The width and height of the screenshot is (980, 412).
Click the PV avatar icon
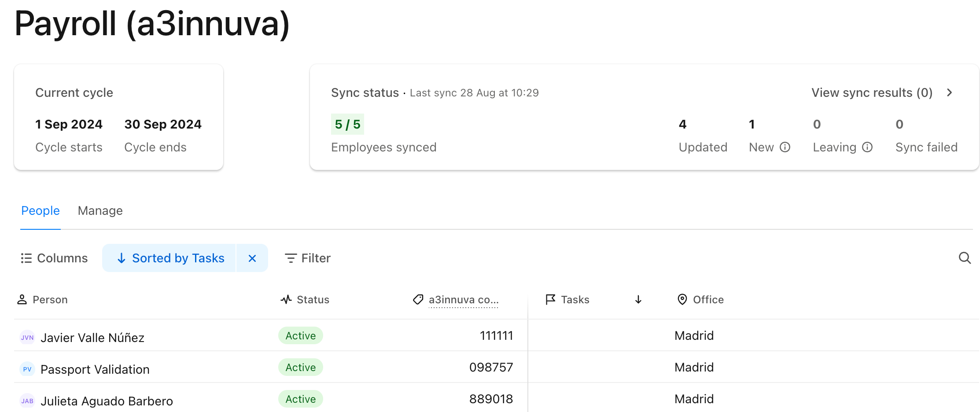click(27, 369)
